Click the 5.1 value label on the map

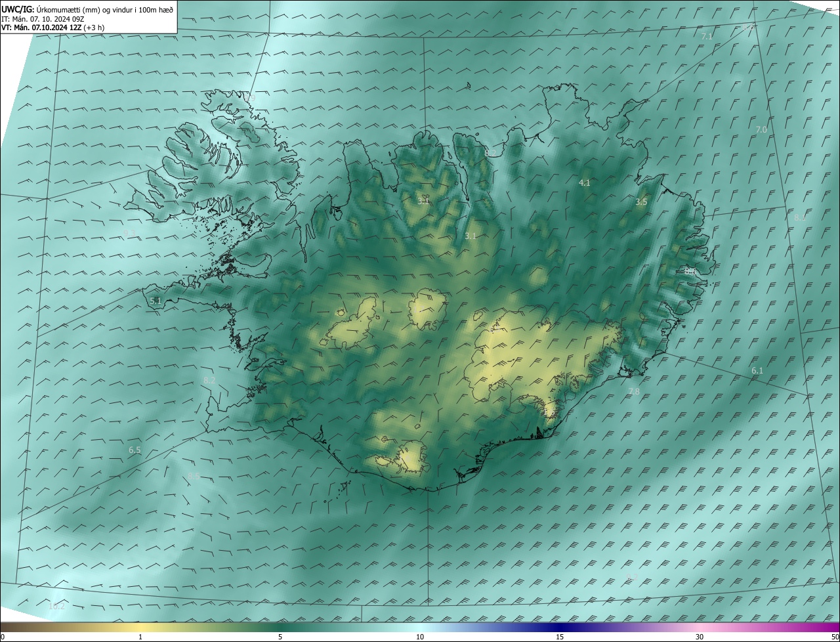pos(156,301)
